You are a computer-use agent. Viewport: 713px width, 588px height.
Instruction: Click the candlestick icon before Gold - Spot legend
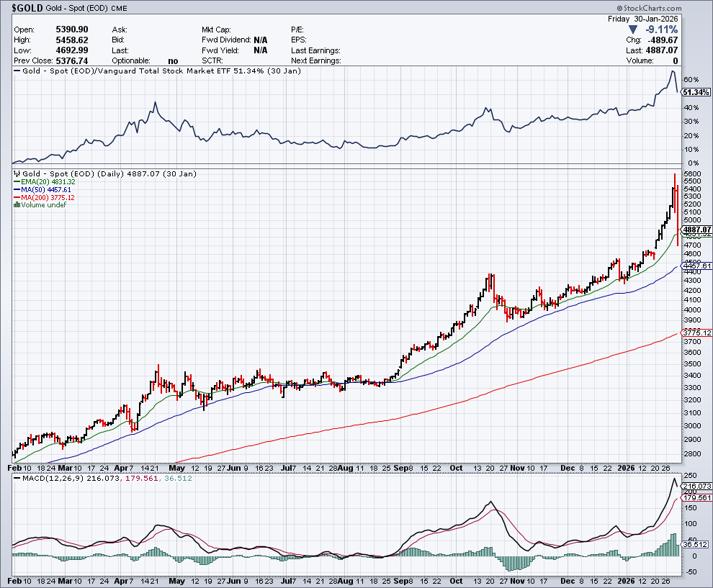[x=17, y=174]
